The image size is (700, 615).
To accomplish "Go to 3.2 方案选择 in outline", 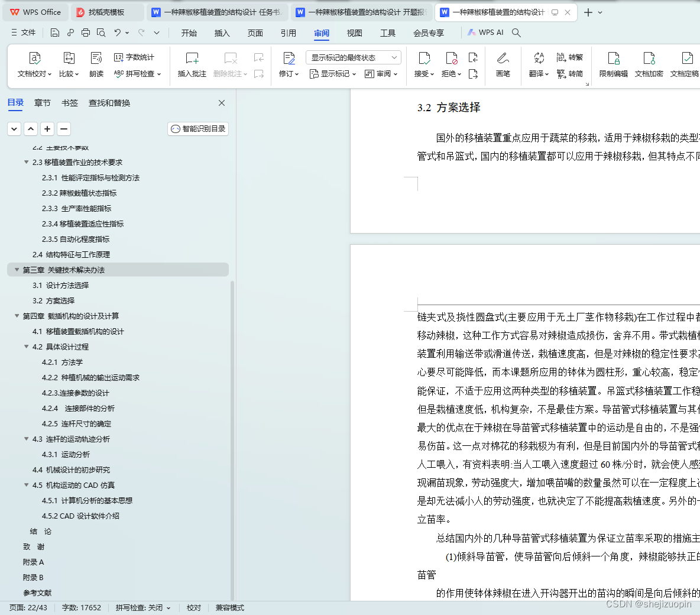I will click(54, 300).
